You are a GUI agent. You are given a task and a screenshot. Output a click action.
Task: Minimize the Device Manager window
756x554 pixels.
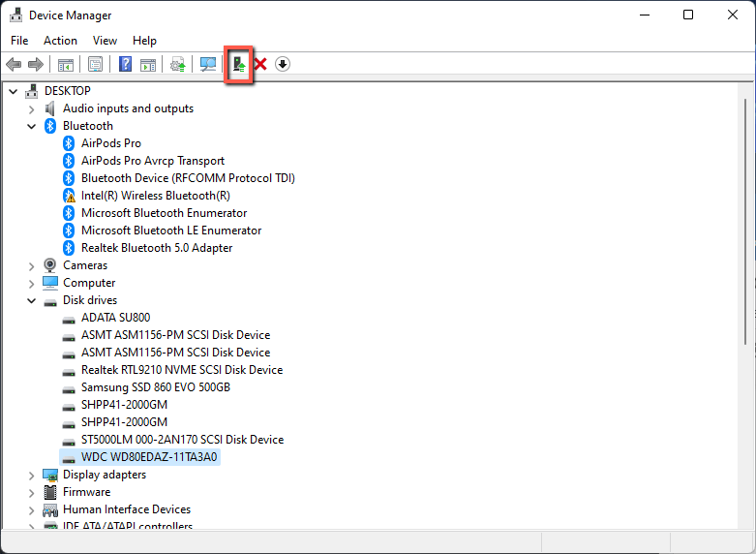tap(645, 15)
